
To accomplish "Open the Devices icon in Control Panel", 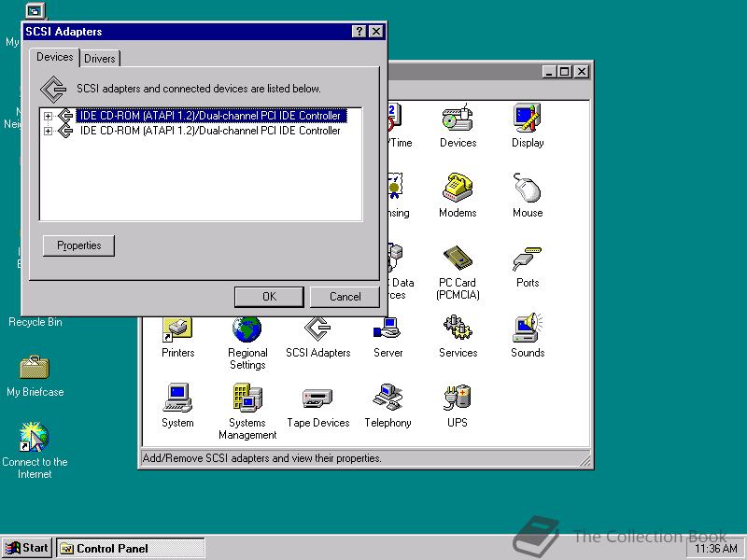I will tap(458, 126).
